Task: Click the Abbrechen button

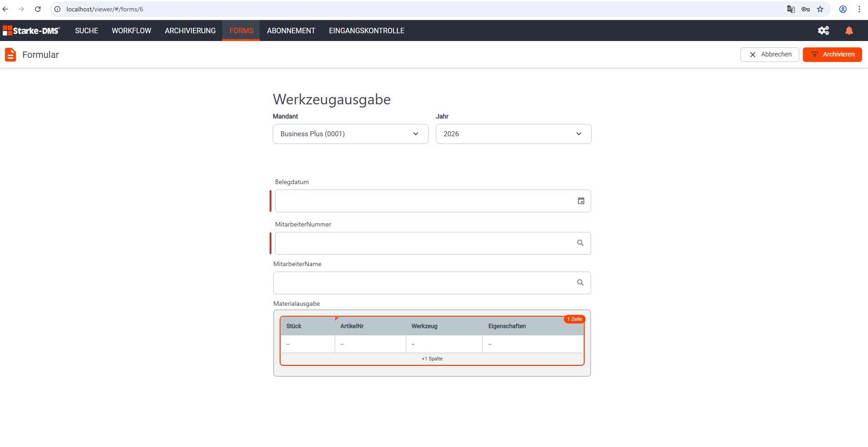Action: tap(770, 55)
